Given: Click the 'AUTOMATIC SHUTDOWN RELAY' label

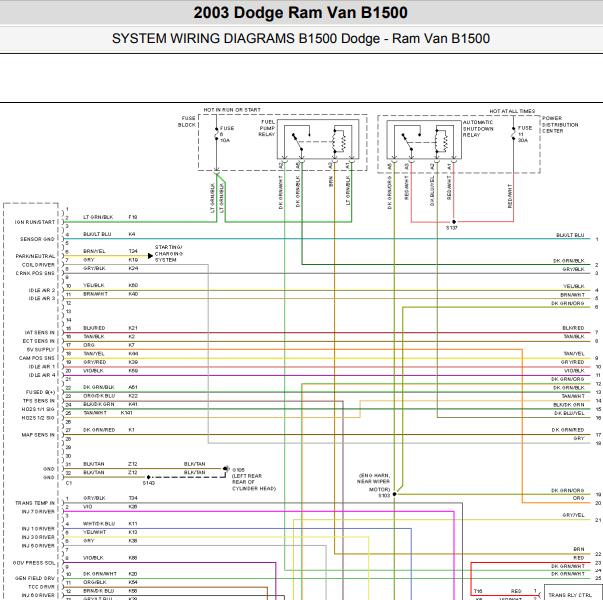Looking at the screenshot, I should [x=478, y=128].
